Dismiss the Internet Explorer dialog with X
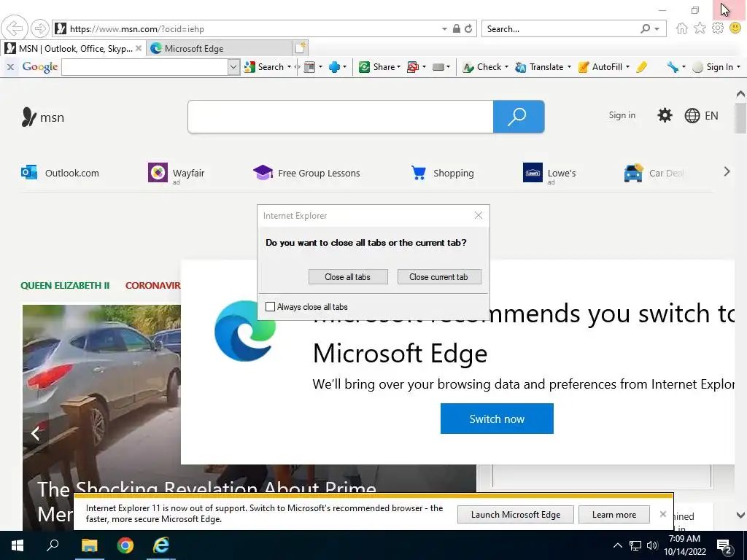Viewport: 747px width, 560px height. coord(479,215)
